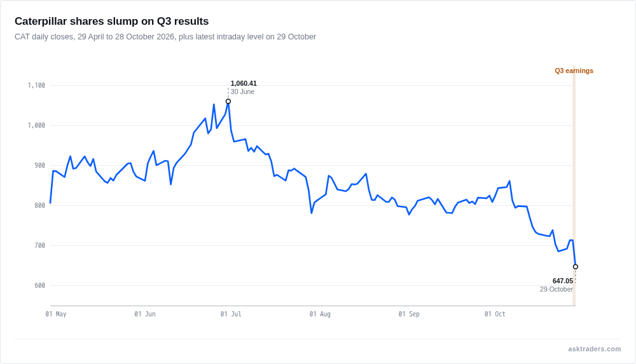Click the 01 May x-axis label
The width and height of the screenshot is (636, 364).
pos(56,314)
